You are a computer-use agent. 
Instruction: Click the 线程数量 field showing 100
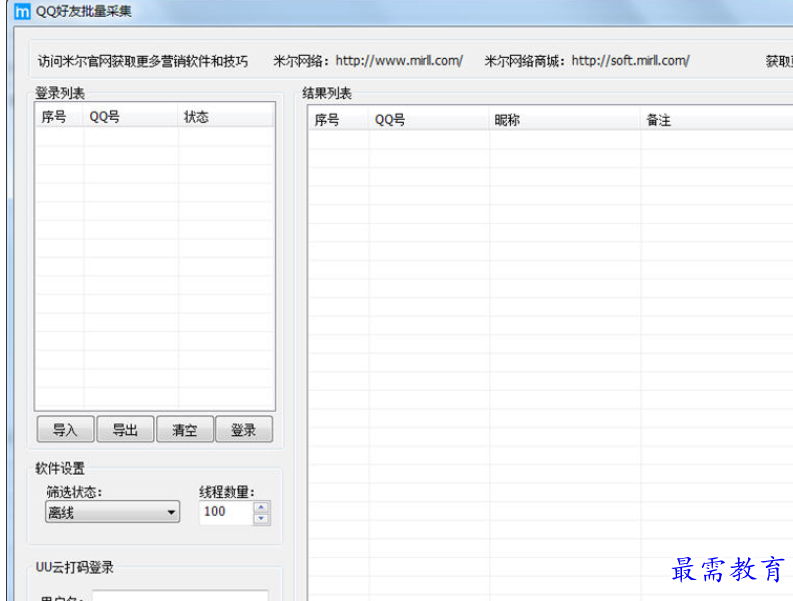point(226,512)
